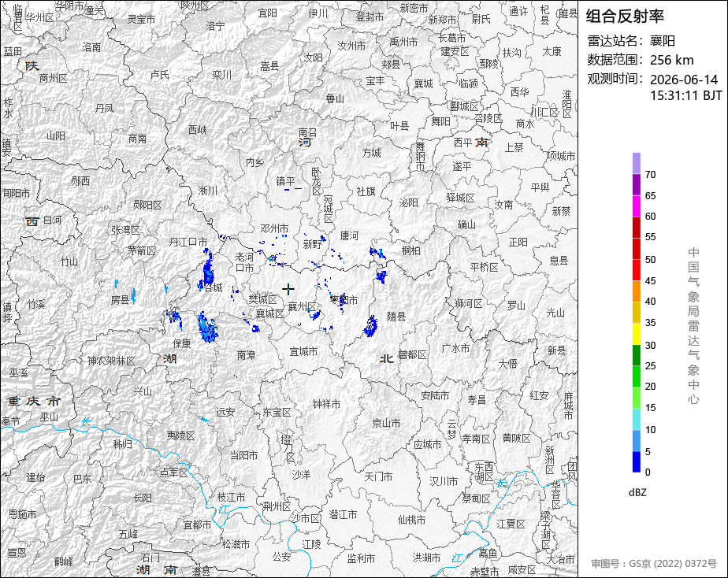Click the 丹江口市 map label

point(188,242)
